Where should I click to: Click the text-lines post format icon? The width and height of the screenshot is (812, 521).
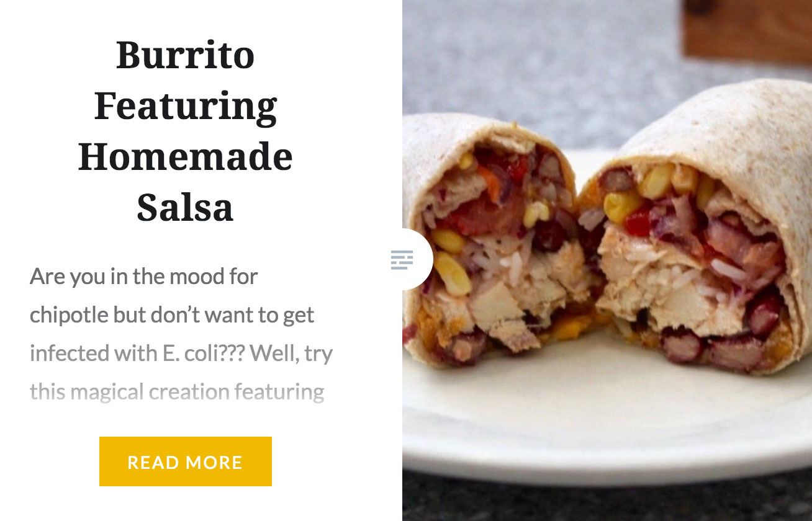402,259
